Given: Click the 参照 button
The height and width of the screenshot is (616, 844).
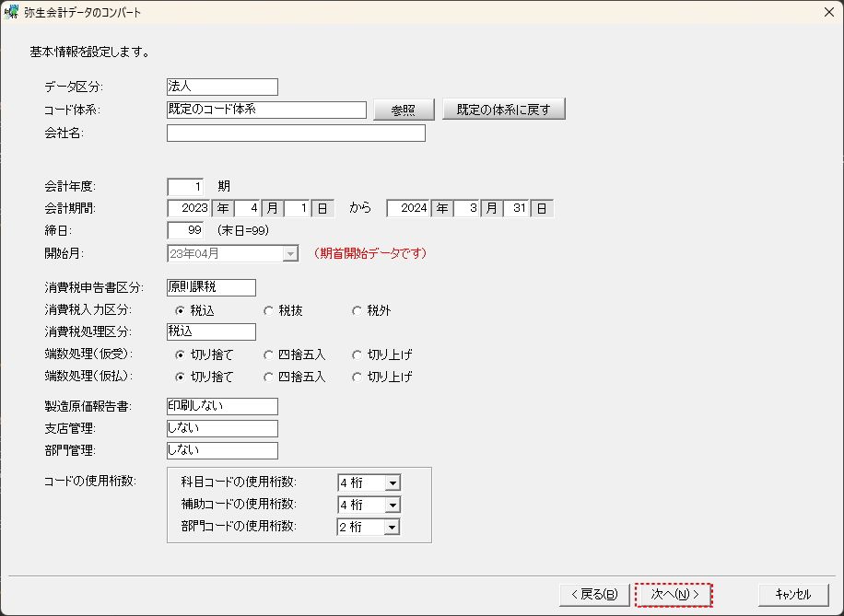Looking at the screenshot, I should (x=404, y=110).
